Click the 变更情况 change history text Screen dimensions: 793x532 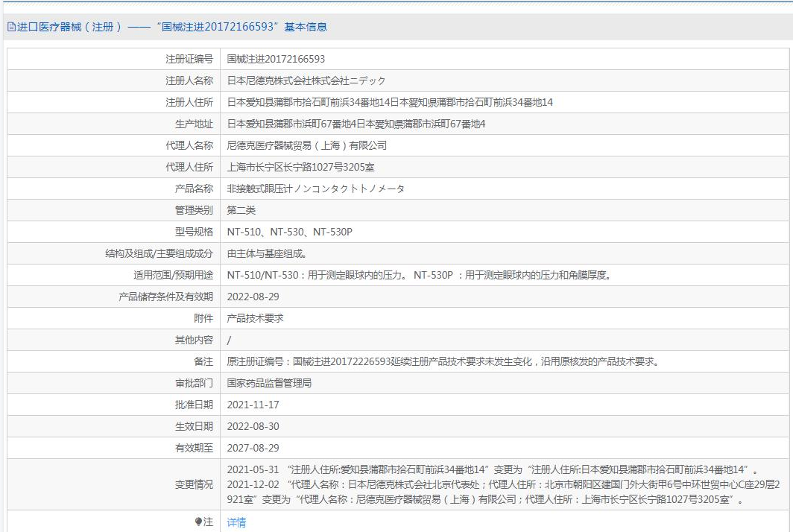(492, 484)
